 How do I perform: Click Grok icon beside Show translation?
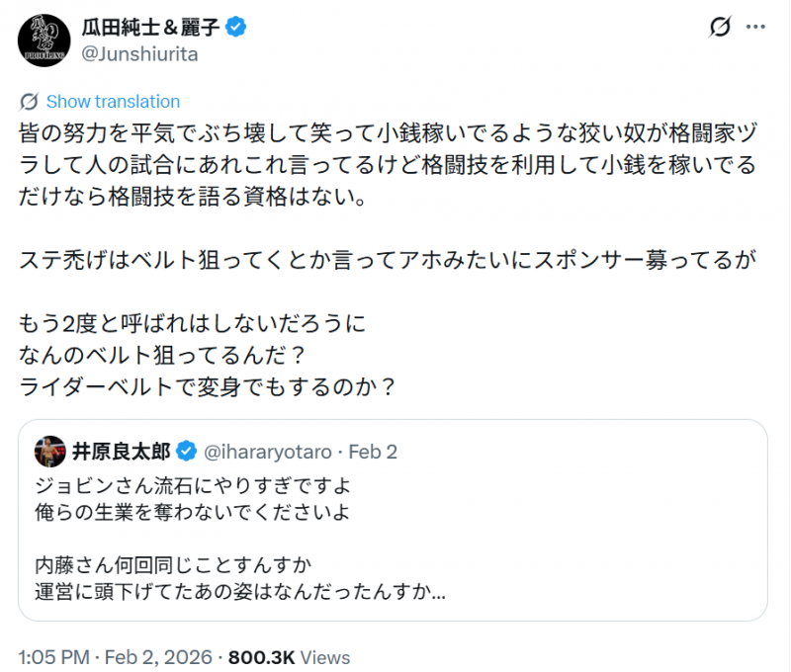pos(30,101)
